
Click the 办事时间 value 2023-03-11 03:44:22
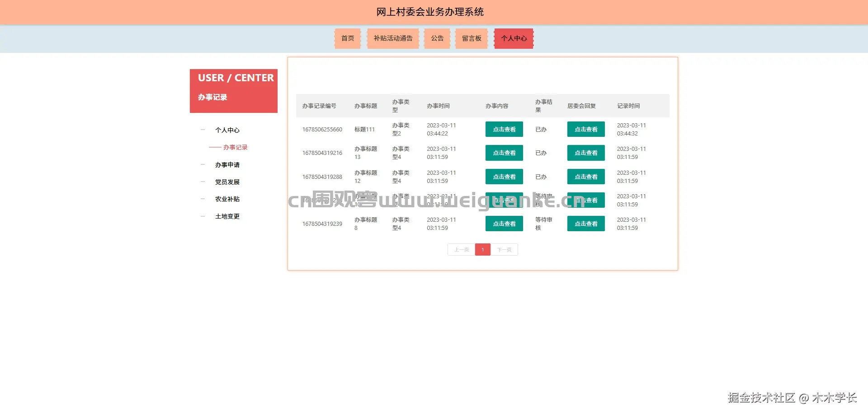[x=441, y=129]
